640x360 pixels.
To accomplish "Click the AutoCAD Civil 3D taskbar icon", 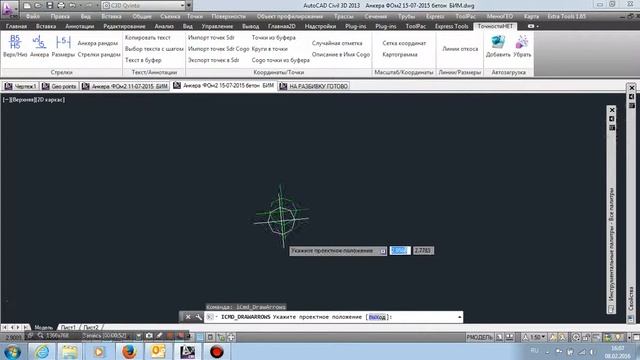I will [x=187, y=351].
